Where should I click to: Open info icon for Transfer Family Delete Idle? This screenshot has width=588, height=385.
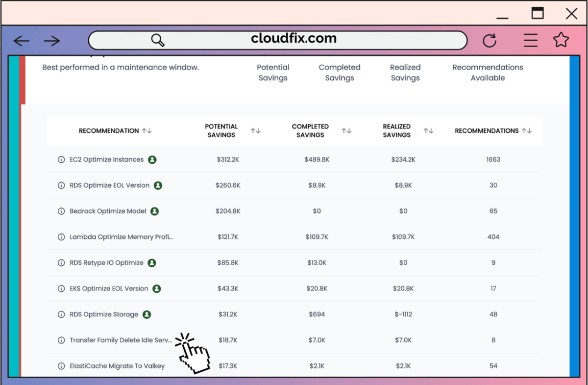(x=61, y=340)
